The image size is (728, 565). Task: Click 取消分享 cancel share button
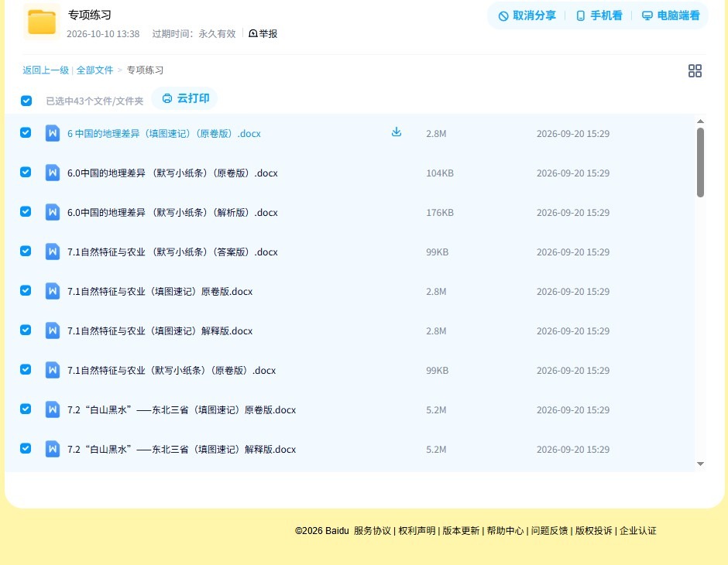[x=527, y=15]
